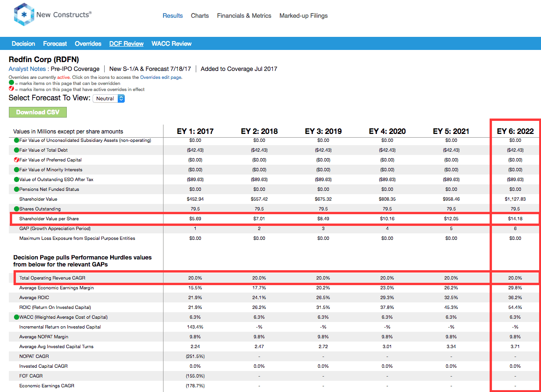Open the Results menu
Viewport: 541px width, 392px height.
[172, 15]
